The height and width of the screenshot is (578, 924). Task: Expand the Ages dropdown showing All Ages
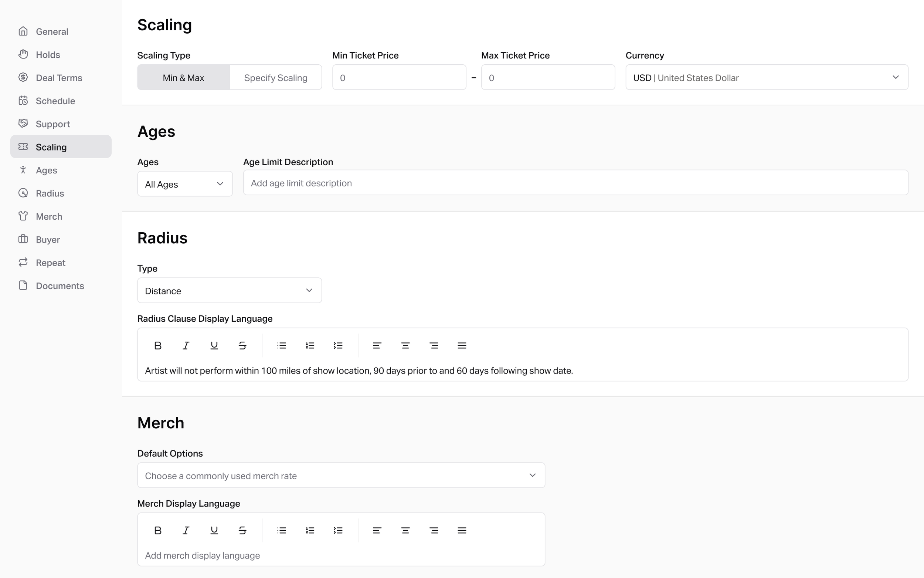point(184,183)
